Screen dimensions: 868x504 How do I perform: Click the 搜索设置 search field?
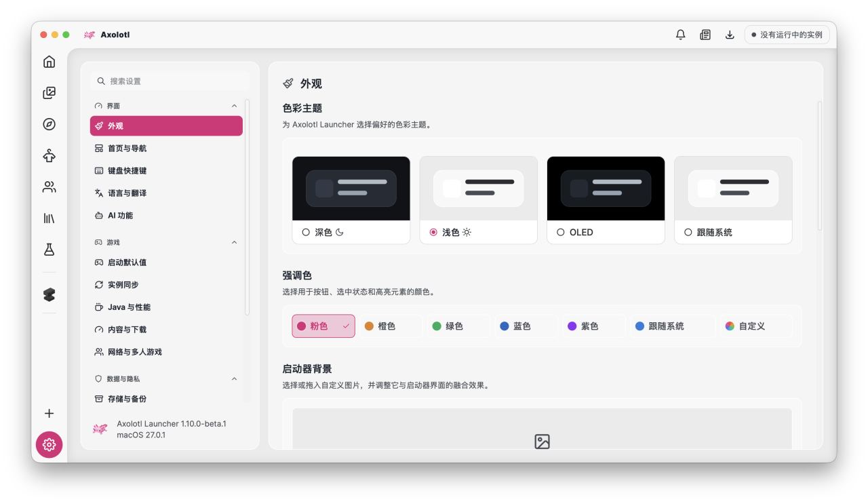pyautogui.click(x=170, y=81)
